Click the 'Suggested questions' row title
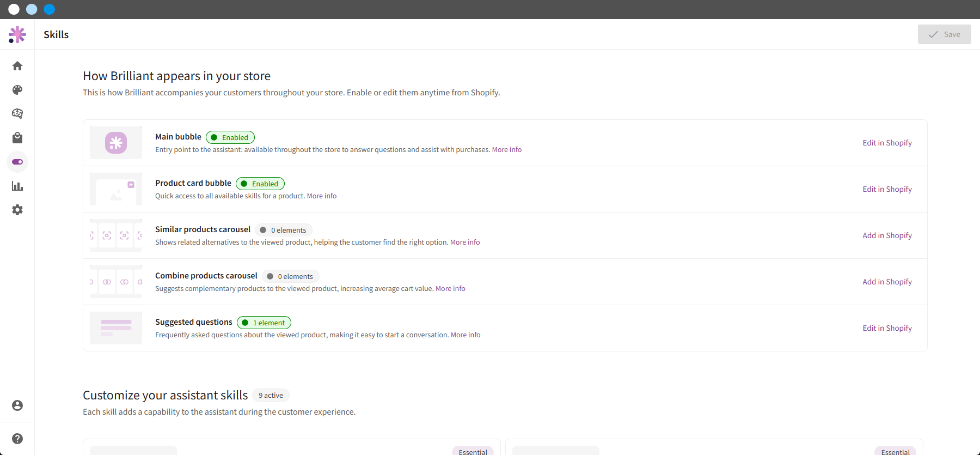Screen dimensions: 980x455 click(x=194, y=322)
